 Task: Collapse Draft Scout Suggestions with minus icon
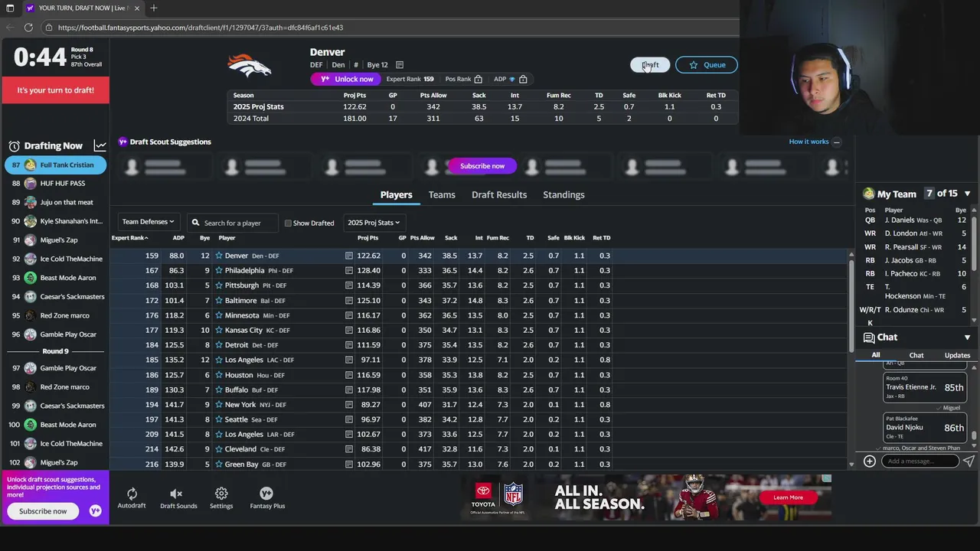tap(836, 142)
